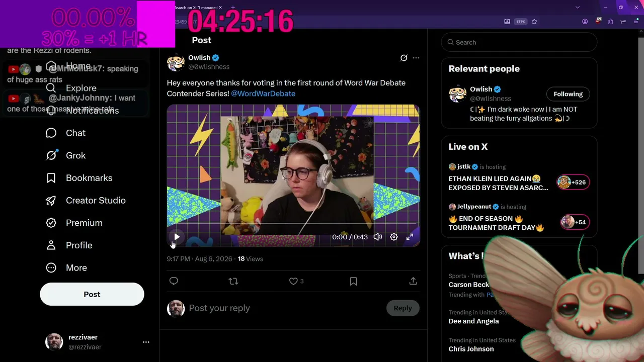
Task: Click the +526 listeners badge
Action: (x=573, y=182)
